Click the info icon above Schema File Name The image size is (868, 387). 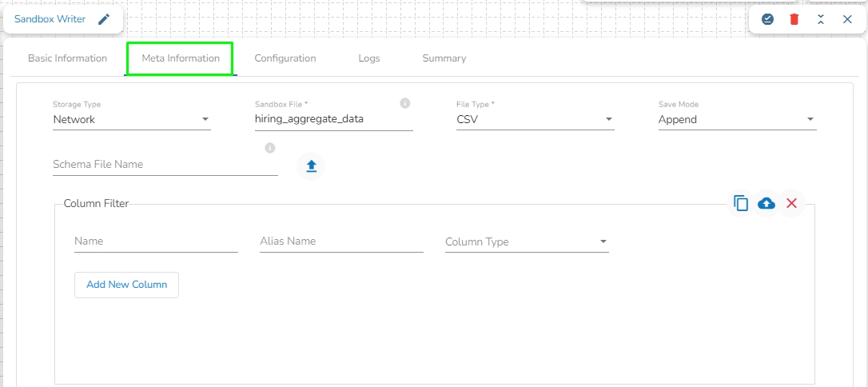(x=270, y=148)
